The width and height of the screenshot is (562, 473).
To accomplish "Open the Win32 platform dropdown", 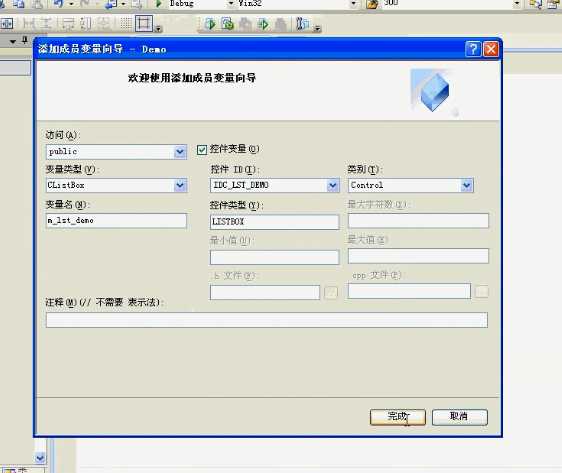I will point(354,4).
